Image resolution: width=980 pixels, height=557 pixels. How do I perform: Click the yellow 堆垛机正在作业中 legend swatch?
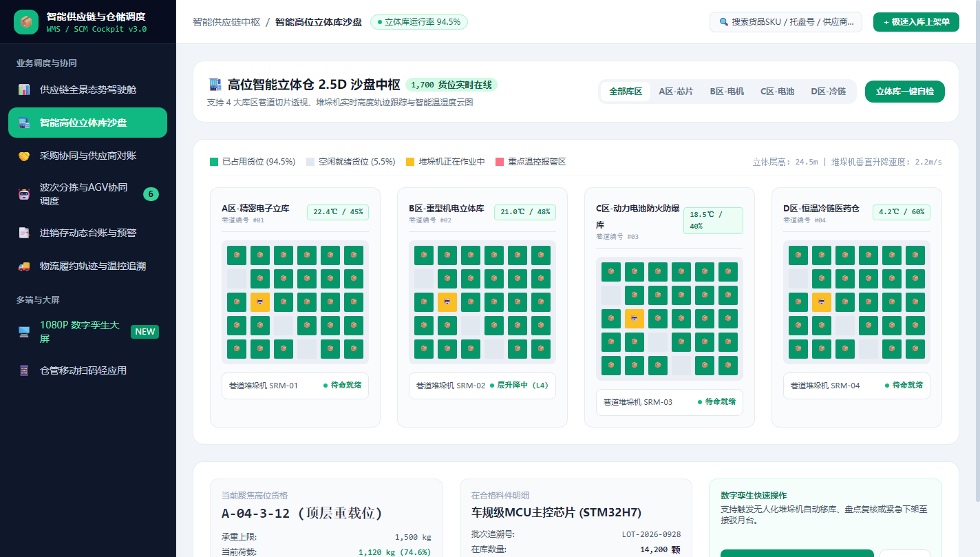[x=410, y=162]
